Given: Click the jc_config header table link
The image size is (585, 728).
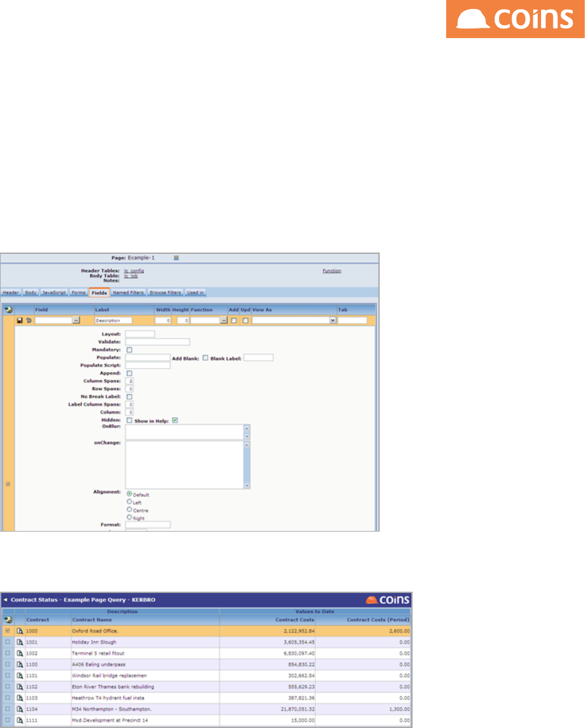Looking at the screenshot, I should click(134, 271).
